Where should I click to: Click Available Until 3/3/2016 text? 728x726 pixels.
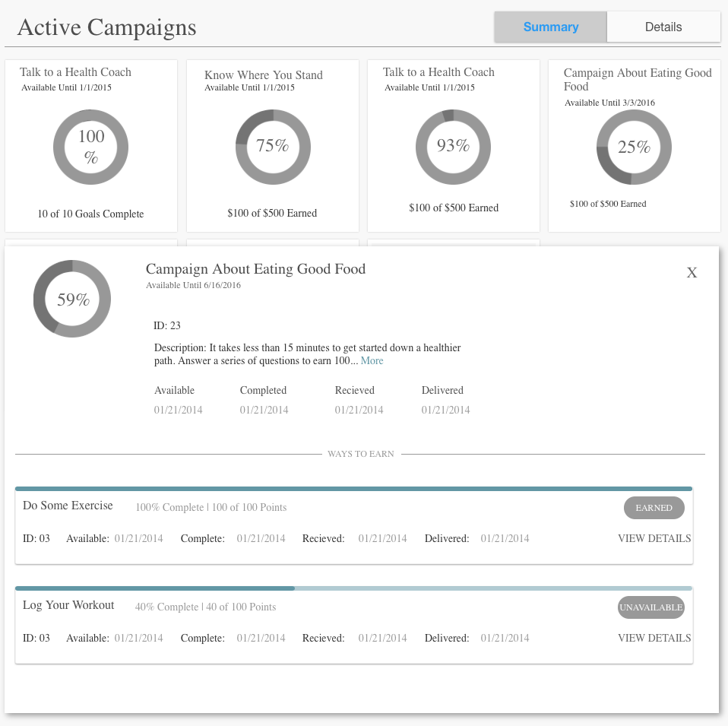609,103
